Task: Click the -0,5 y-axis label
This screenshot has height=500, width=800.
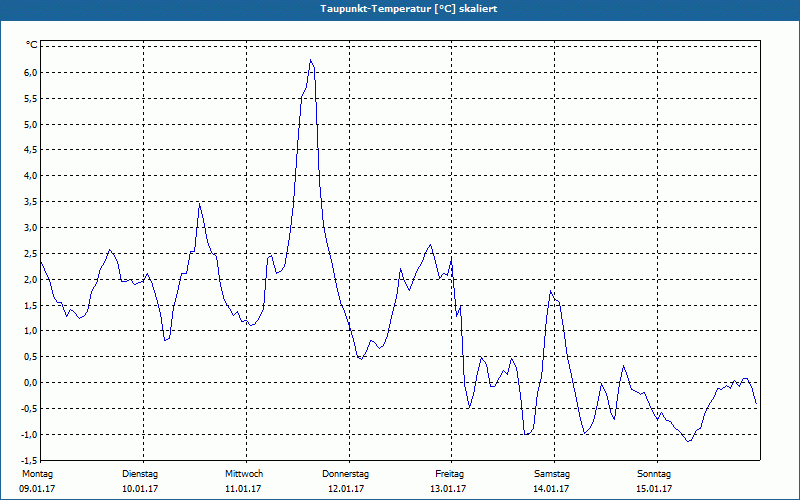Action: pyautogui.click(x=30, y=409)
